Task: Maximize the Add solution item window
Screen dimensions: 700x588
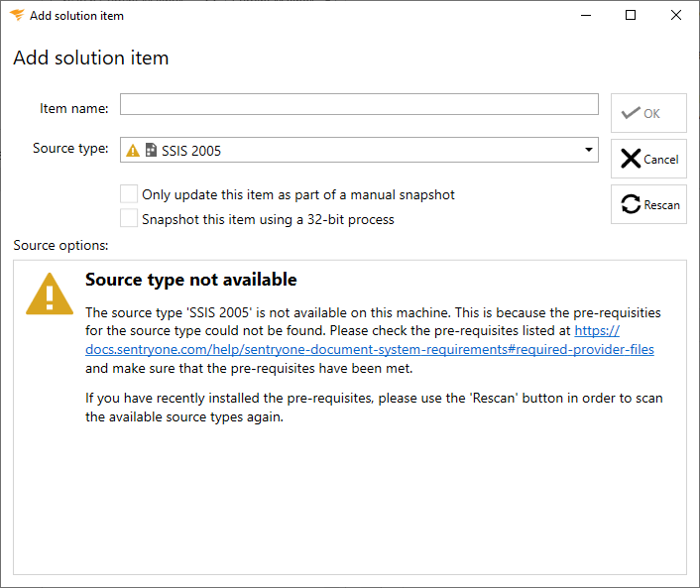Action: point(631,15)
